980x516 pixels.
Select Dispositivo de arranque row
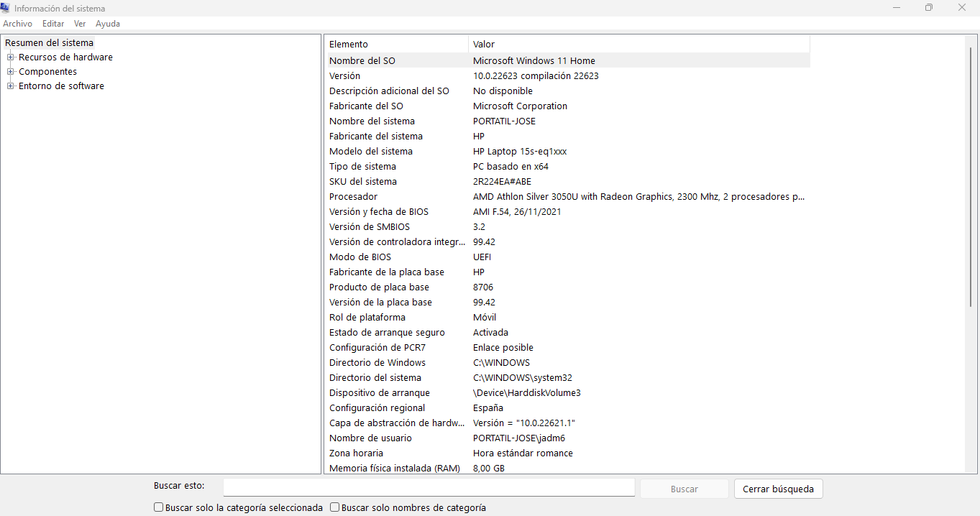coord(567,393)
